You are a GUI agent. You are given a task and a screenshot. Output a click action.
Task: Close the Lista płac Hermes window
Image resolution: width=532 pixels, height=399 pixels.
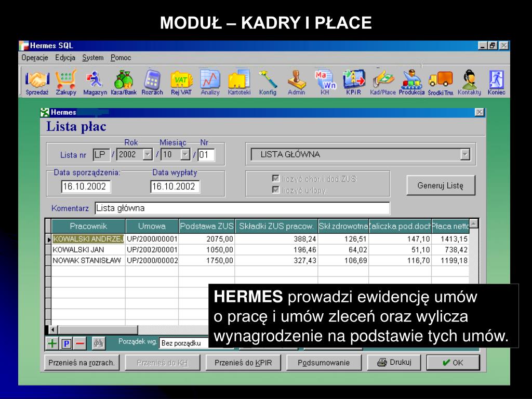(479, 112)
